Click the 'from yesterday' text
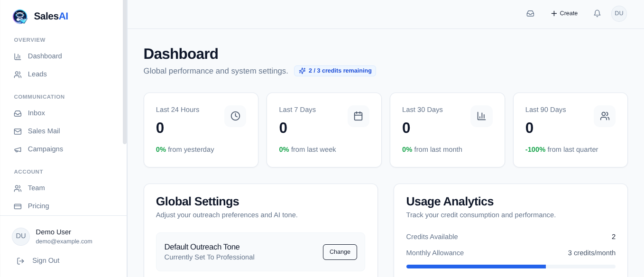The image size is (644, 277). pos(191,149)
